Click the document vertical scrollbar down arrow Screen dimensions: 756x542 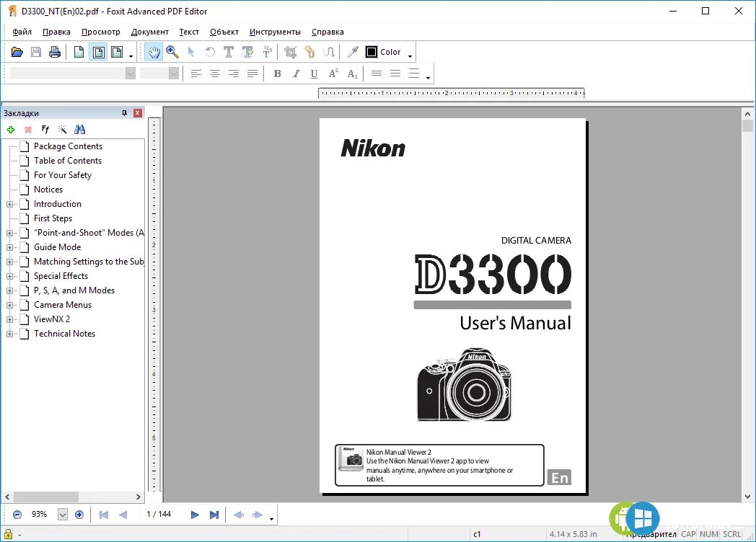click(x=747, y=497)
